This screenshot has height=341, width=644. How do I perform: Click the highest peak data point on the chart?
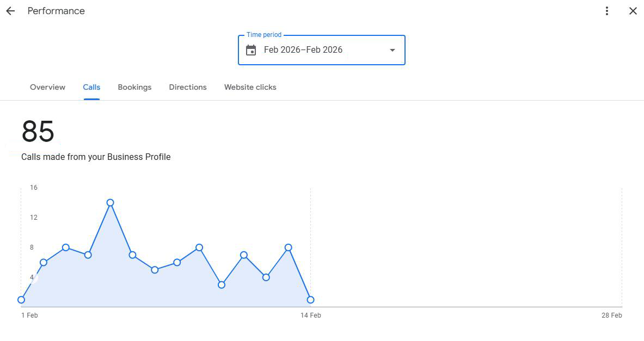coord(111,202)
